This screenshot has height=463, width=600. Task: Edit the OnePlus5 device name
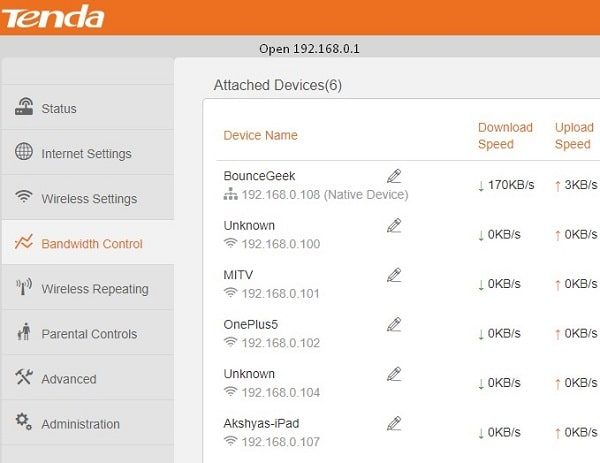coord(394,324)
